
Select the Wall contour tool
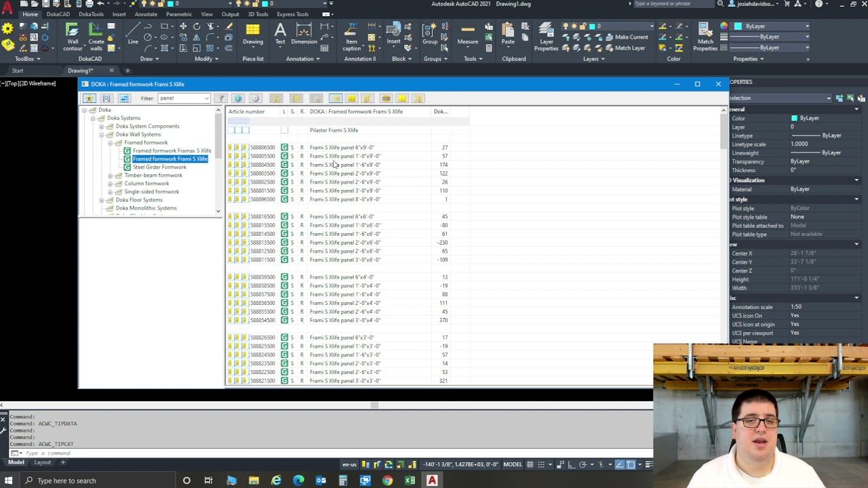73,36
